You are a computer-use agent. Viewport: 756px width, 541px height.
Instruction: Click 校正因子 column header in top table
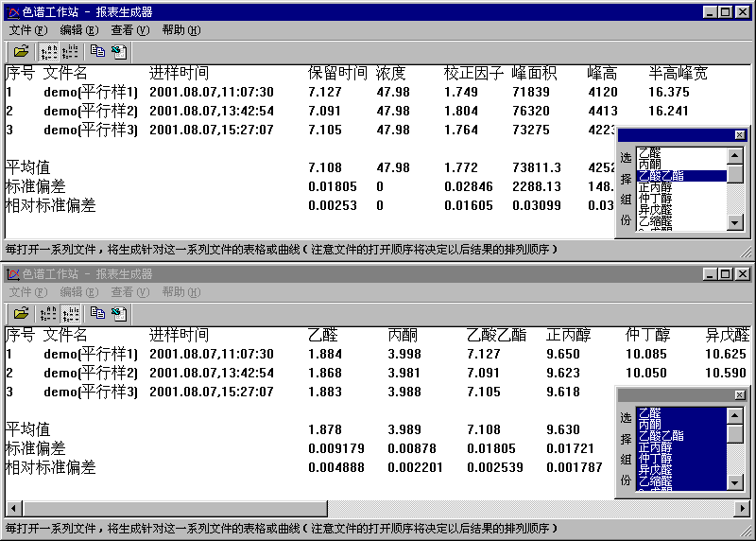click(473, 74)
